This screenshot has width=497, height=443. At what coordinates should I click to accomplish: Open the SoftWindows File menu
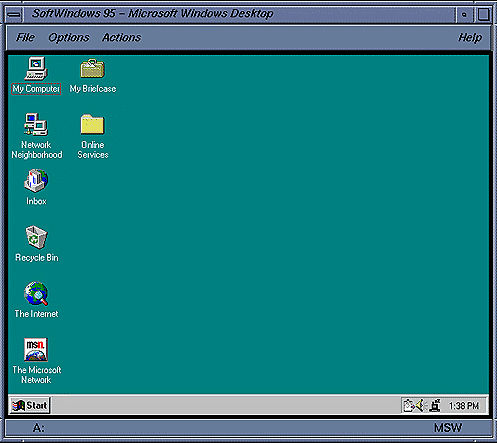25,37
